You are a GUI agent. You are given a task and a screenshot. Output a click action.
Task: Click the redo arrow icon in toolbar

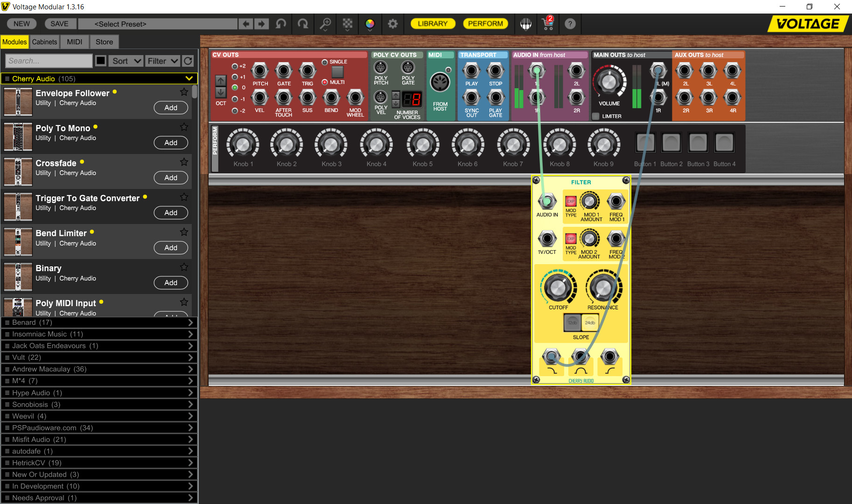tap(303, 24)
